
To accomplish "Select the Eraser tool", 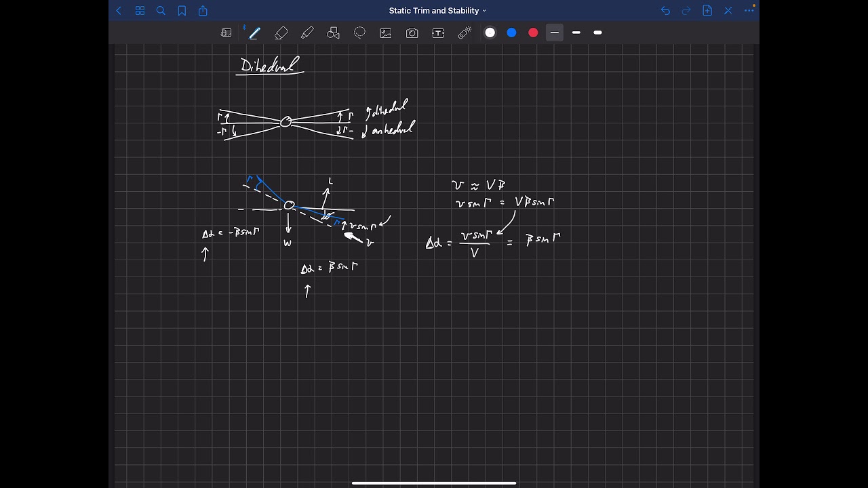I will point(281,33).
